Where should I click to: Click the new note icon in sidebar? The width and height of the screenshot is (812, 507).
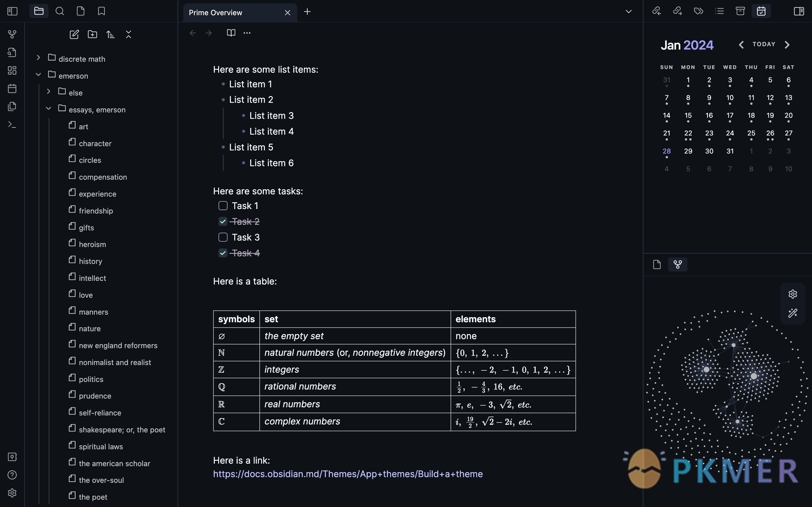click(74, 35)
